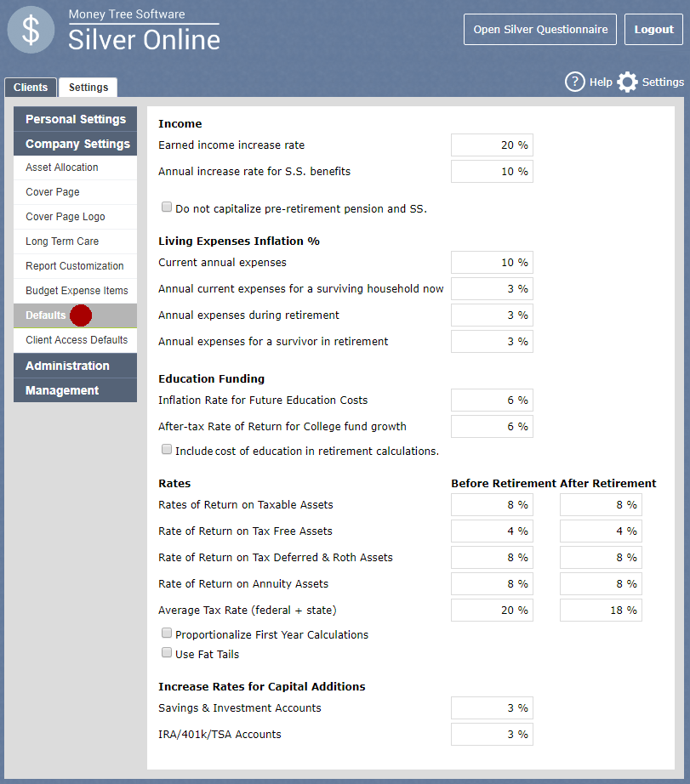Switch to the Clients tab
This screenshot has height=784, width=690.
pyautogui.click(x=31, y=87)
